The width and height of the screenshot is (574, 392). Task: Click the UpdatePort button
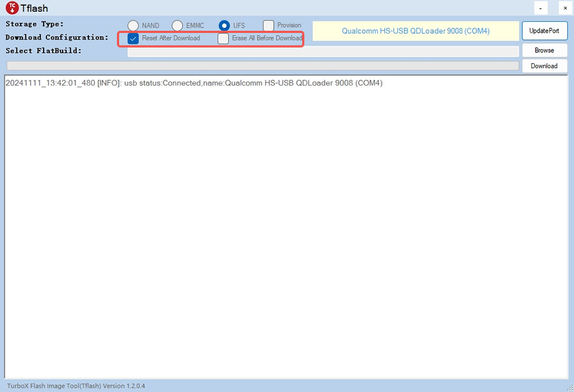[x=544, y=31]
